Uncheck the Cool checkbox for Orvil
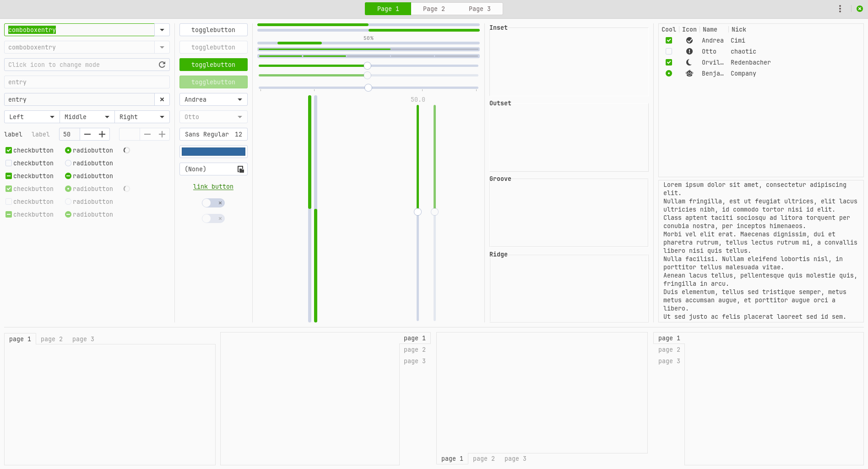This screenshot has width=868, height=469. pos(669,62)
